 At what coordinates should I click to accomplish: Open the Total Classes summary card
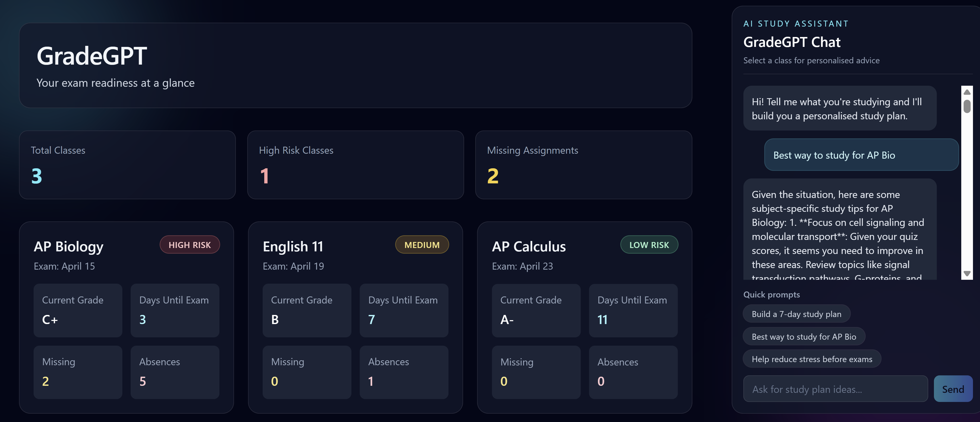pos(127,165)
